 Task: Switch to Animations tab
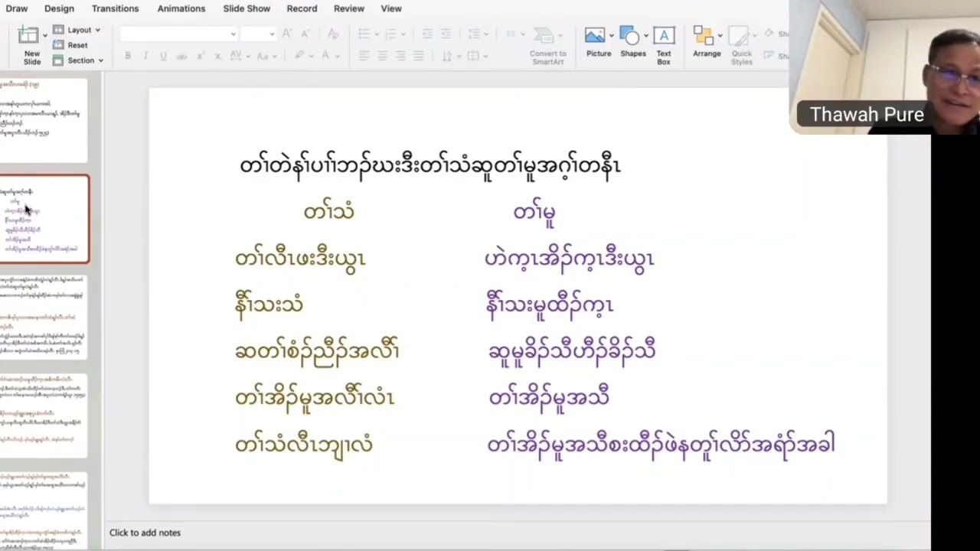181,8
